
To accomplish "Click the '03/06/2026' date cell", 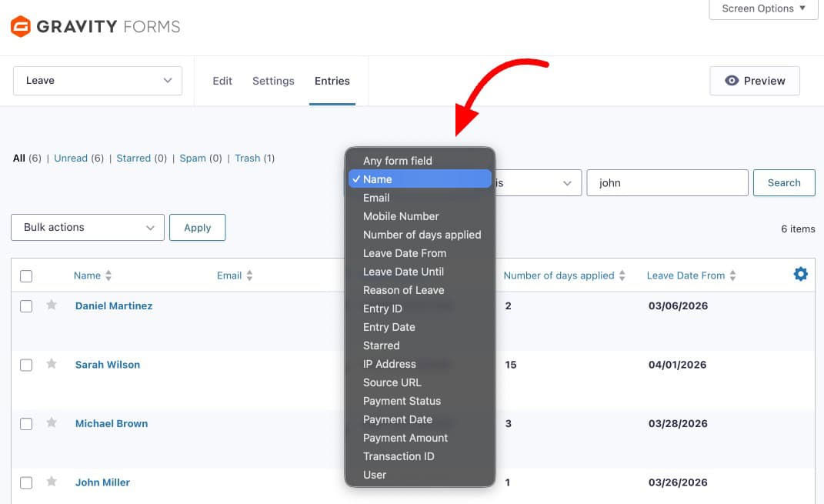I will click(678, 306).
